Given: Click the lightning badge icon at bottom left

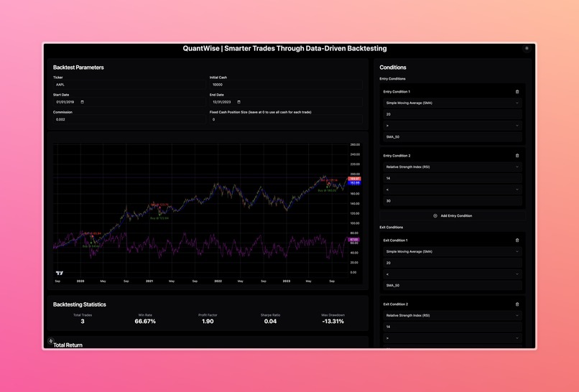Looking at the screenshot, I should [x=51, y=341].
